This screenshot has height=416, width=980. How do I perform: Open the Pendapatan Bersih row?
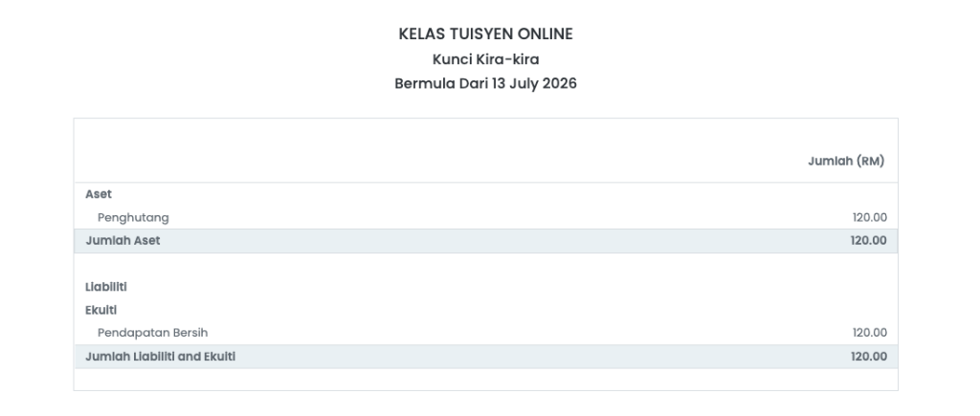tap(485, 333)
